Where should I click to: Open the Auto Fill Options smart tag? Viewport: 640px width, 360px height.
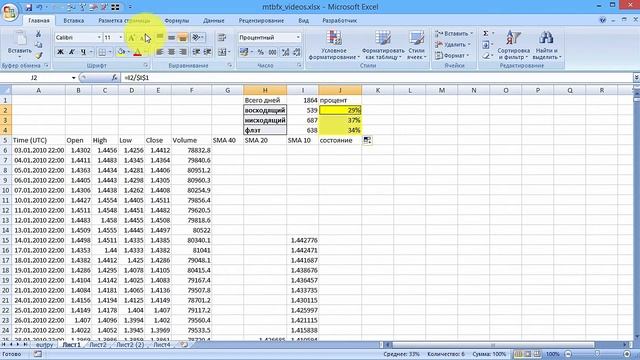pyautogui.click(x=367, y=140)
